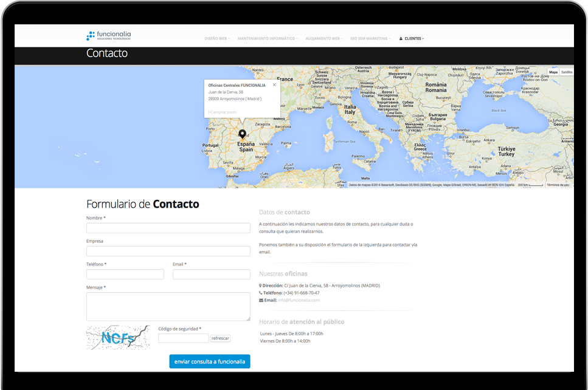The image size is (588, 390).
Task: Open the DISEÑO WEB dropdown menu
Action: (215, 38)
